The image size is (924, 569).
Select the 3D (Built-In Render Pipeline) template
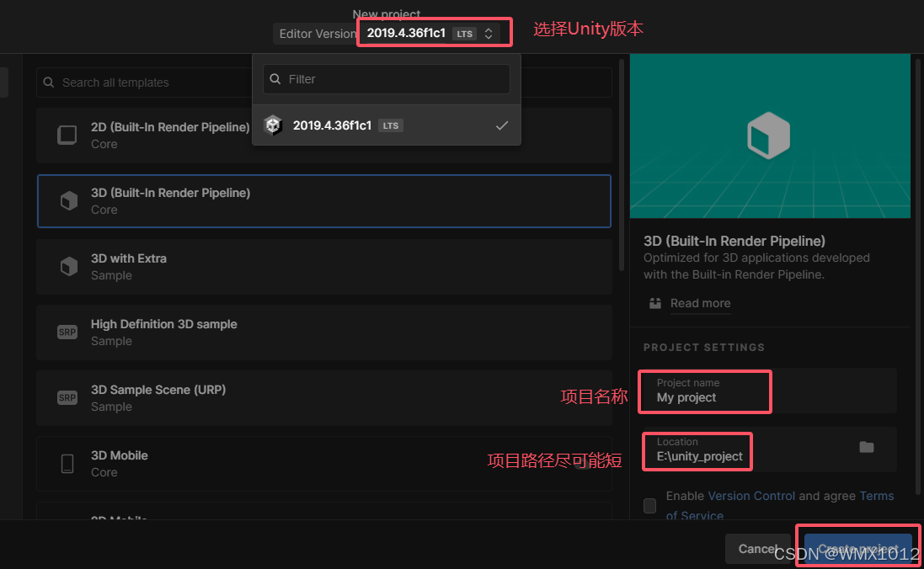324,201
